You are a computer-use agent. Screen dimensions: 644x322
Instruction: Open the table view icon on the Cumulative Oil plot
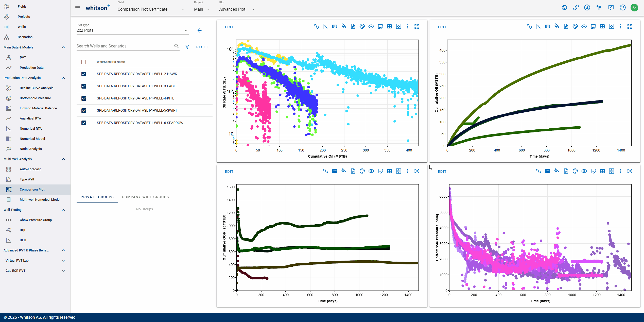coord(602,26)
